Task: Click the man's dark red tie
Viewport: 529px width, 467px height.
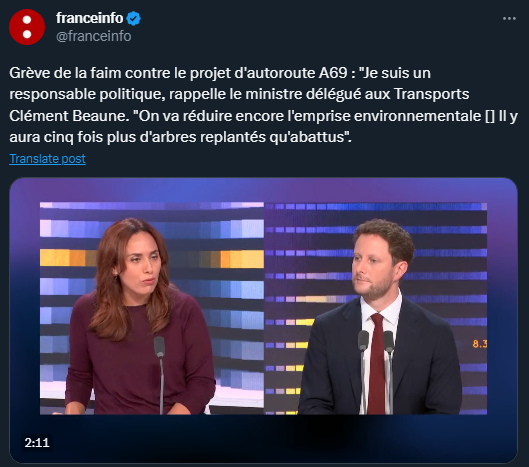Action: coord(377,364)
